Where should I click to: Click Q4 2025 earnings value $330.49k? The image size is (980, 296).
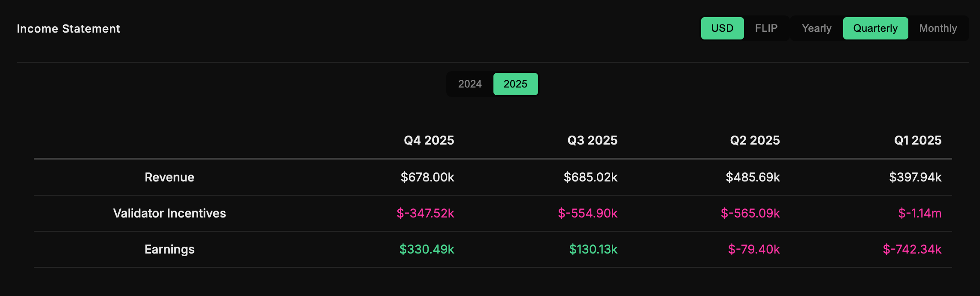426,249
